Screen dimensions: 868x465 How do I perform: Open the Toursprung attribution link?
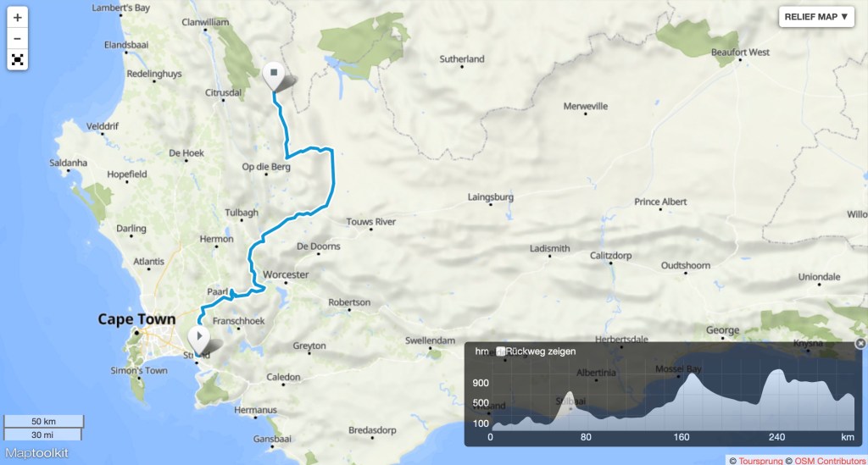coord(760,461)
